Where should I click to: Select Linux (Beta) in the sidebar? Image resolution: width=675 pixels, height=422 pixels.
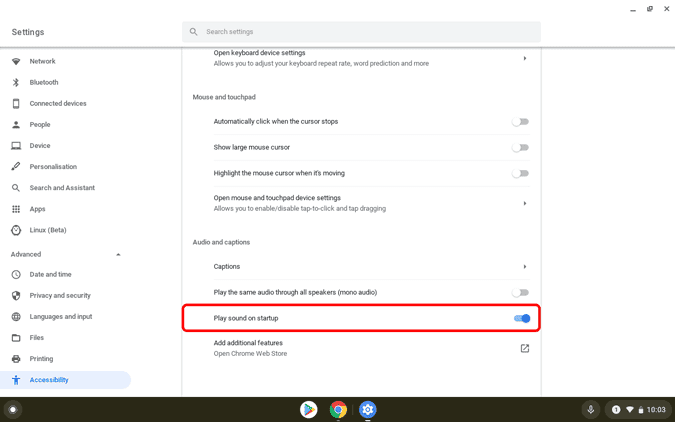pos(48,230)
